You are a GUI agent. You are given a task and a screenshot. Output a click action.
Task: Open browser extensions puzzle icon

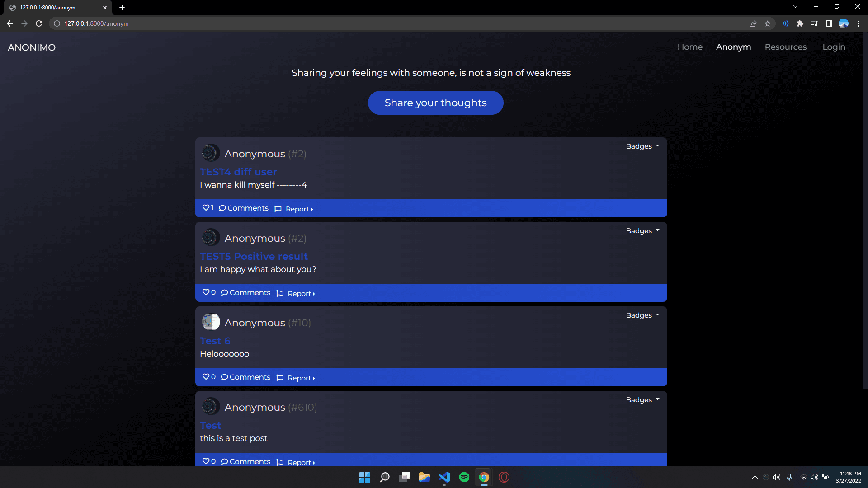point(800,23)
